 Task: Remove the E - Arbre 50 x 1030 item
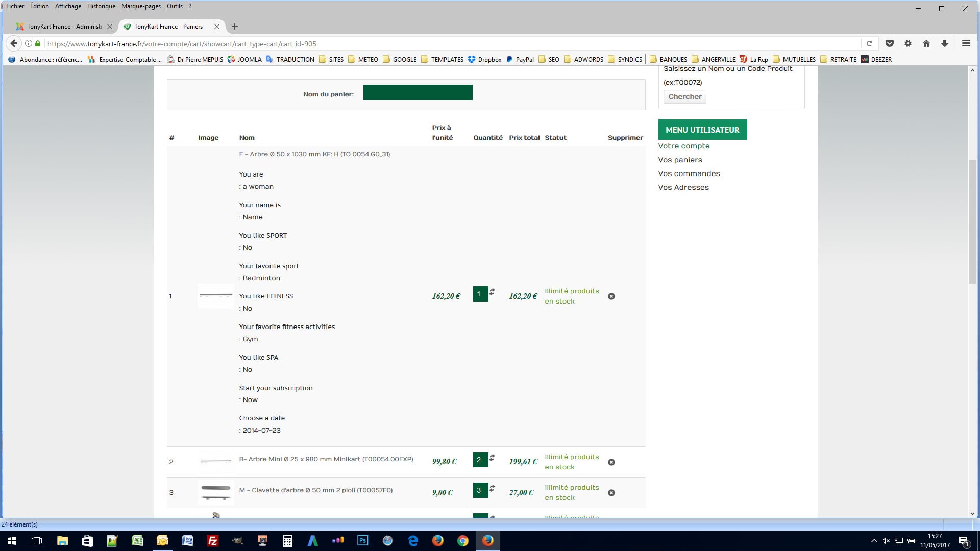[611, 296]
